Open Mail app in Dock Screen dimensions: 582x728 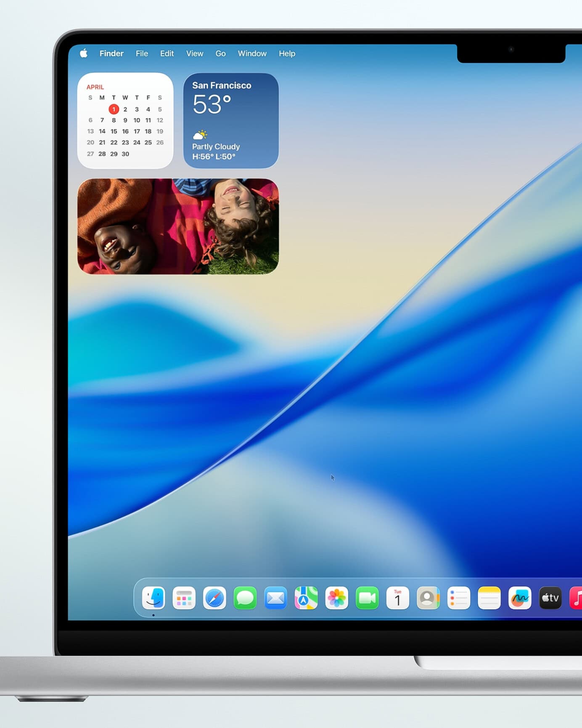pos(275,598)
